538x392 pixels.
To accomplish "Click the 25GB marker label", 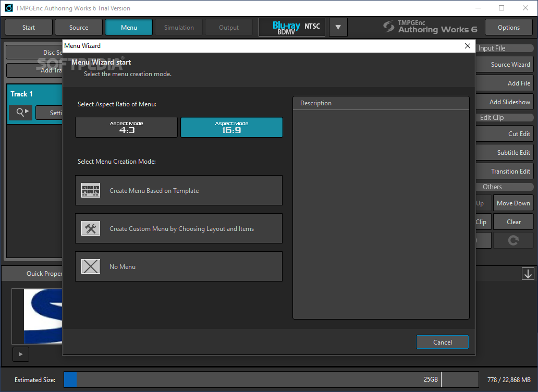I will (431, 379).
